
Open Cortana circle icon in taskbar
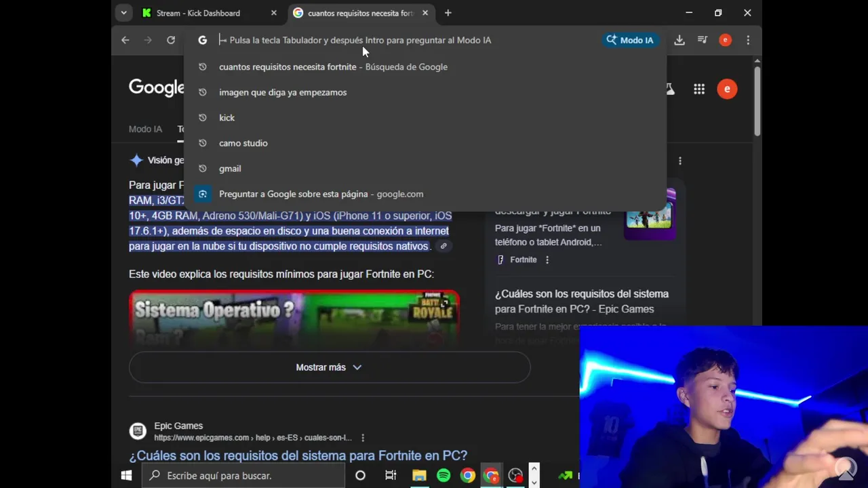(x=360, y=476)
